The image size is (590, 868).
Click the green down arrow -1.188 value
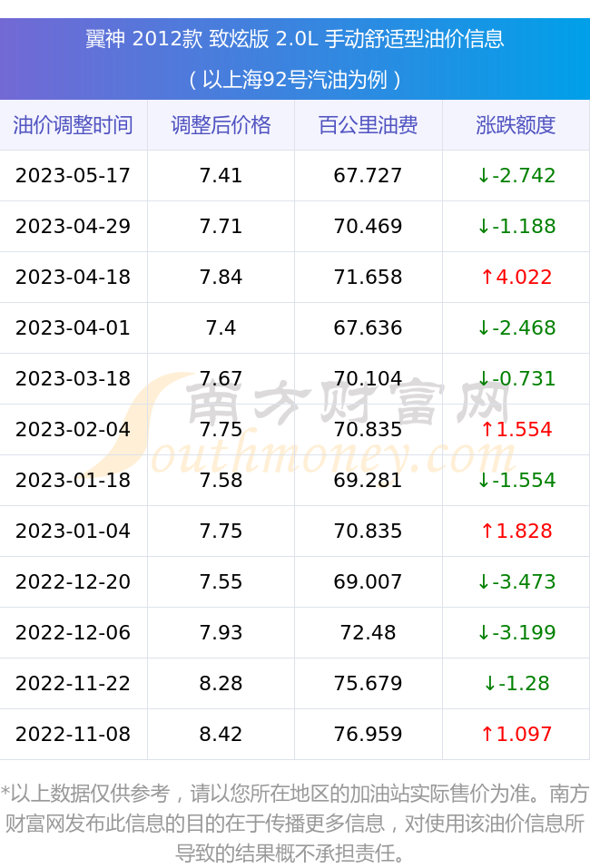pos(516,226)
